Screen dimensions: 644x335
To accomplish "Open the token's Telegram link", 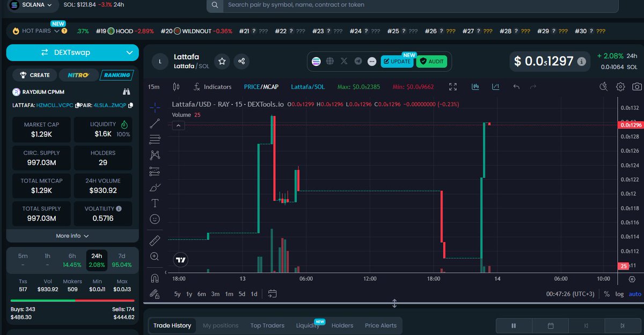I will click(x=358, y=61).
